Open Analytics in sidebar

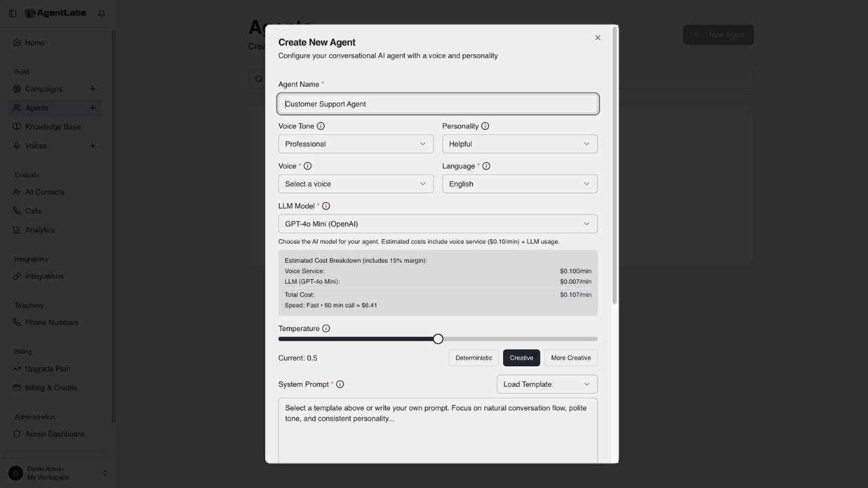click(x=55, y=230)
